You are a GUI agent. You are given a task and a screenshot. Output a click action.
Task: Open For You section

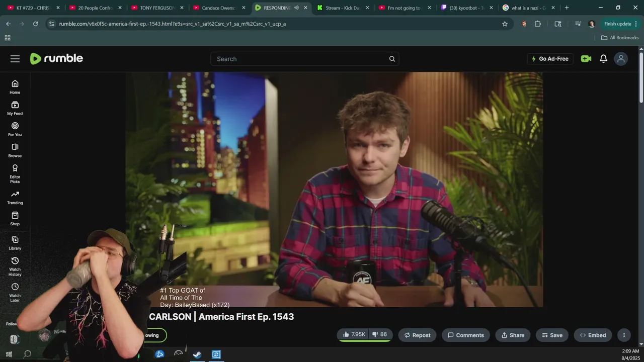tap(15, 129)
